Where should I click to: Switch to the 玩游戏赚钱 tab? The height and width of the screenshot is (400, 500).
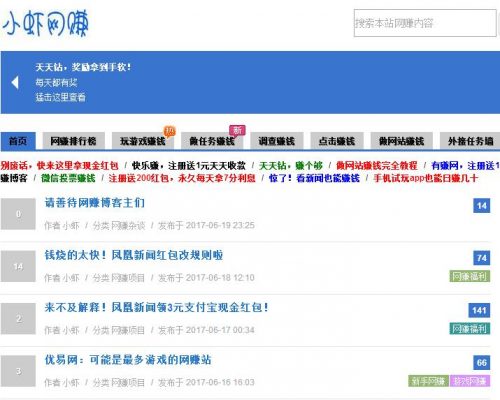pyautogui.click(x=143, y=141)
